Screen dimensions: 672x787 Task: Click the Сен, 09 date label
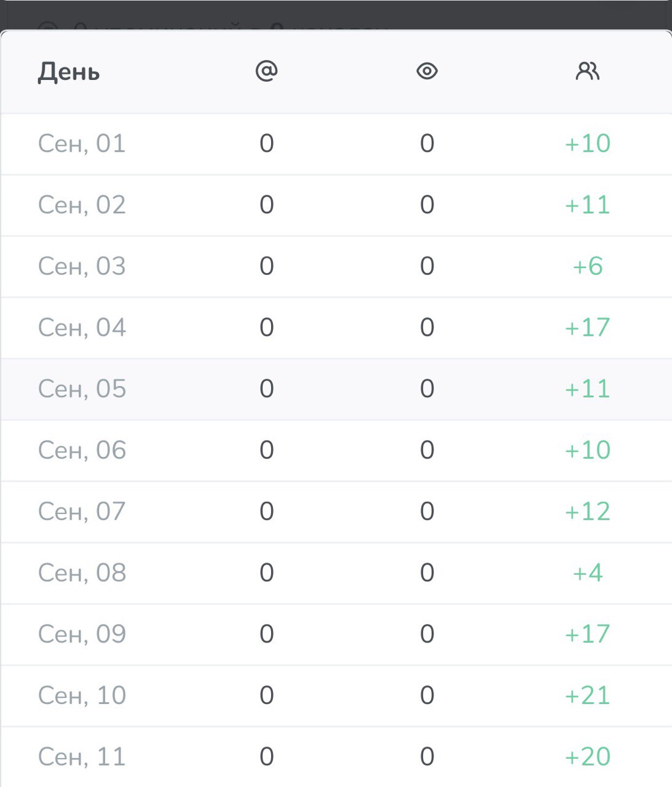tap(82, 634)
